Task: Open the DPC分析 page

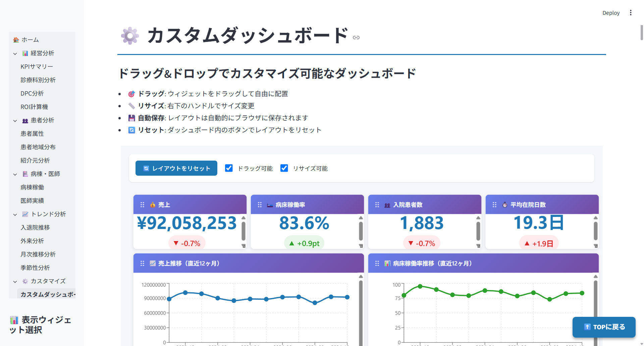Action: click(32, 94)
